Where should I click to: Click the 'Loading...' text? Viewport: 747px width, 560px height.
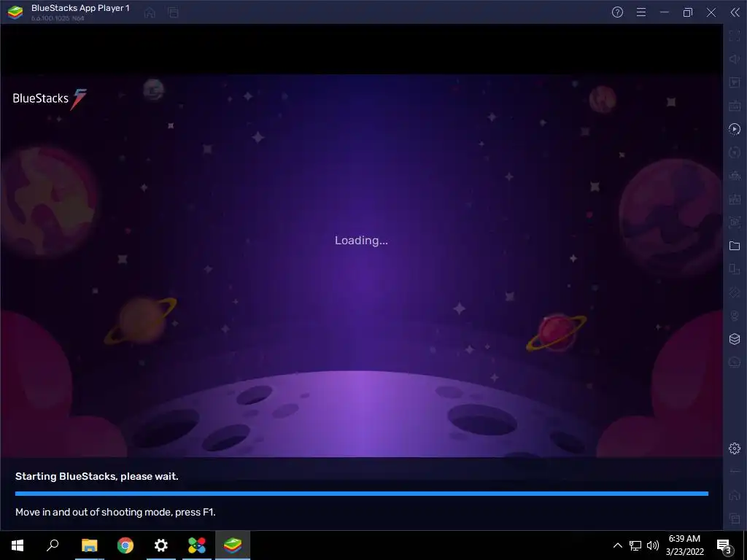coord(361,241)
